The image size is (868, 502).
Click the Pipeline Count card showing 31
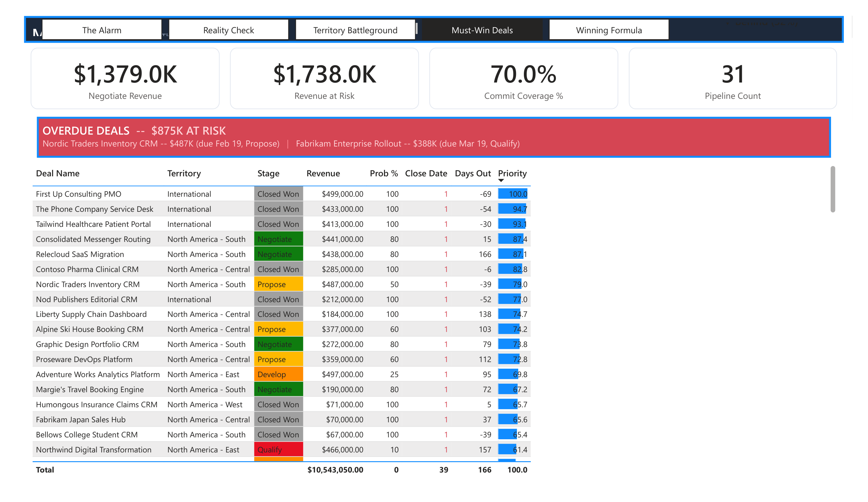coord(732,78)
